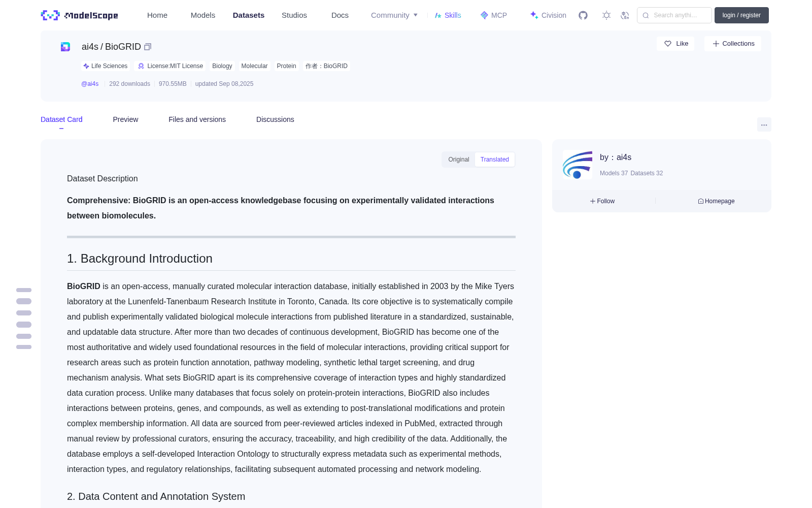Click the BioGRID dataset avatar icon
This screenshot has height=508, width=812.
click(x=65, y=47)
